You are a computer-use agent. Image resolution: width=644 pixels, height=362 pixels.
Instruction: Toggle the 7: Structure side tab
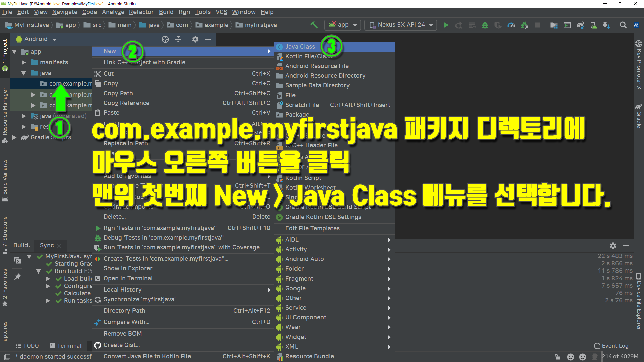pyautogui.click(x=5, y=235)
